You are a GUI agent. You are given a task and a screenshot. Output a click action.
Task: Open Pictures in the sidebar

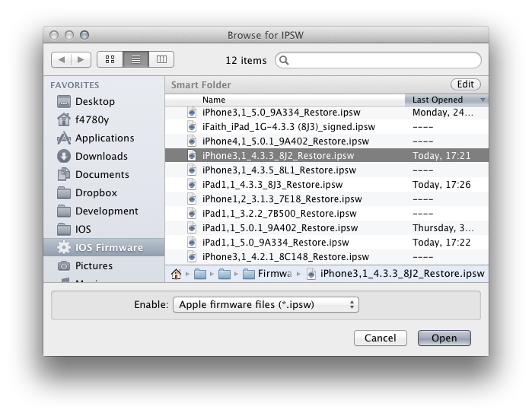point(104,266)
